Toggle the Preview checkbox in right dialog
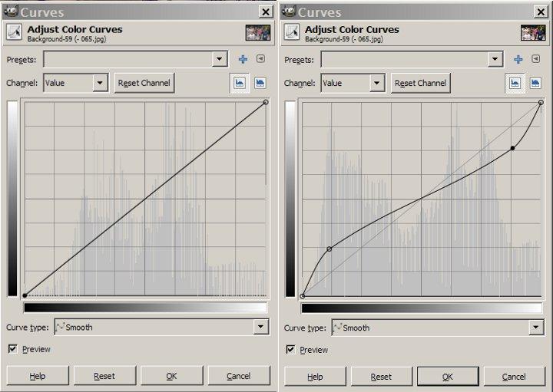 coord(290,350)
